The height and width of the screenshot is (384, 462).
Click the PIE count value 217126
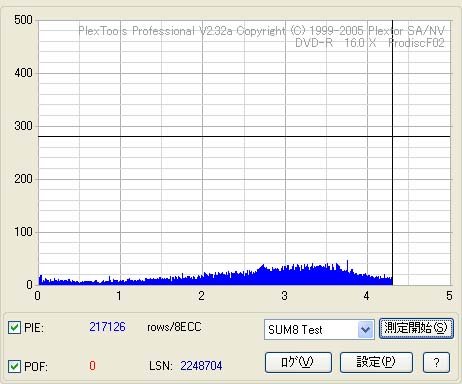(107, 327)
